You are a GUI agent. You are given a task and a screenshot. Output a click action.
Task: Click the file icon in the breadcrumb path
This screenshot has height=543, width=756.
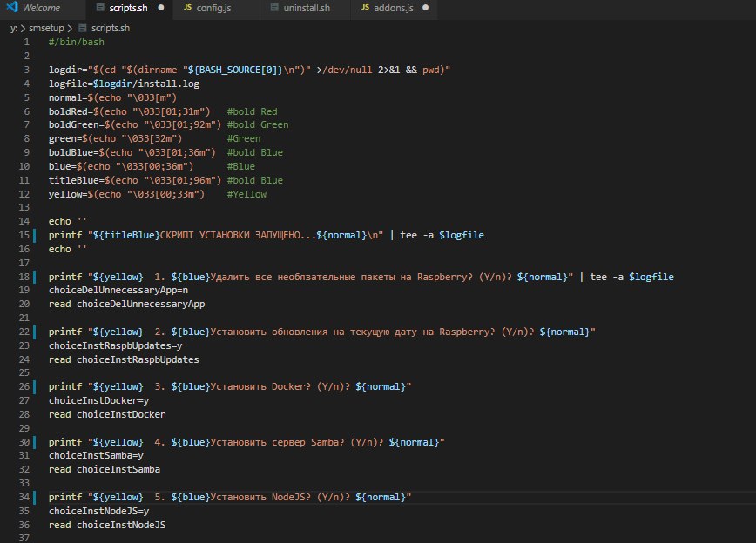tap(84, 28)
